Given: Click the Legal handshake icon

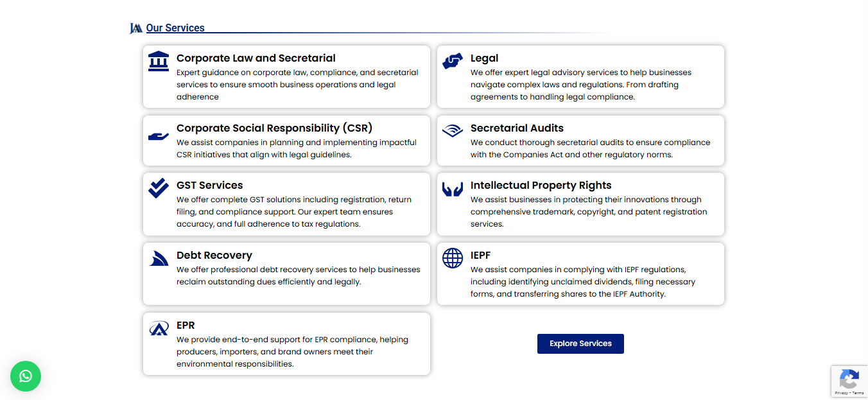Looking at the screenshot, I should coord(453,61).
